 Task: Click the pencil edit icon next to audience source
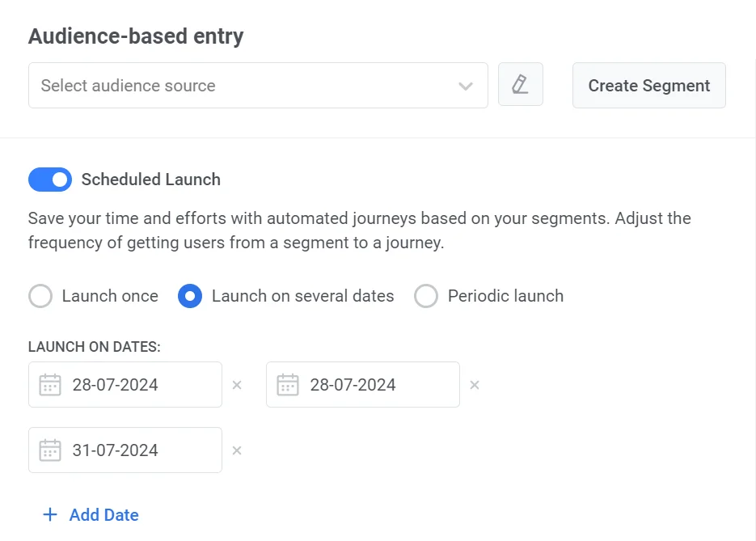coord(520,85)
